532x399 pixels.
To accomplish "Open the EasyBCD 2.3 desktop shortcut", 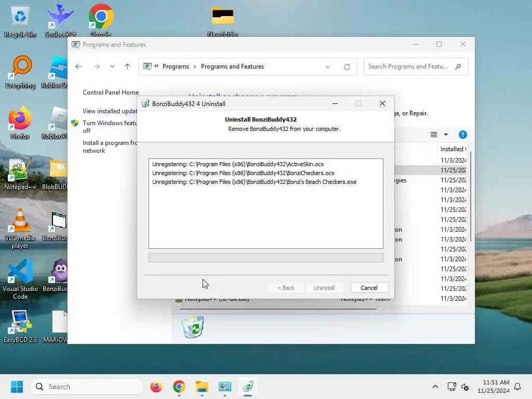I will pyautogui.click(x=20, y=326).
